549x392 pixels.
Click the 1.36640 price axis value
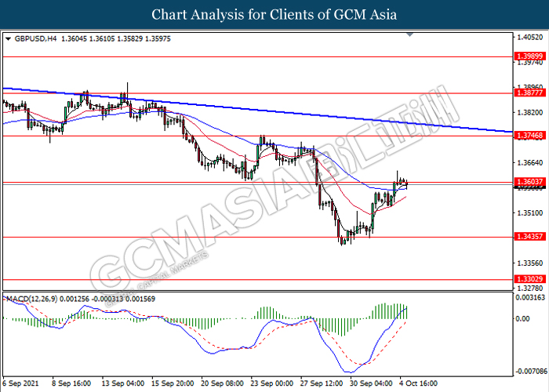pyautogui.click(x=530, y=163)
